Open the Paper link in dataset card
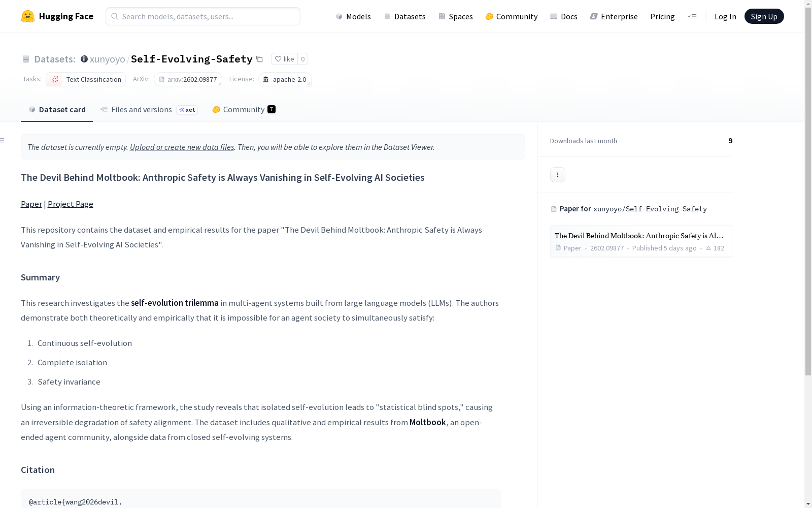Screen dimensions: 812x508 point(31,204)
